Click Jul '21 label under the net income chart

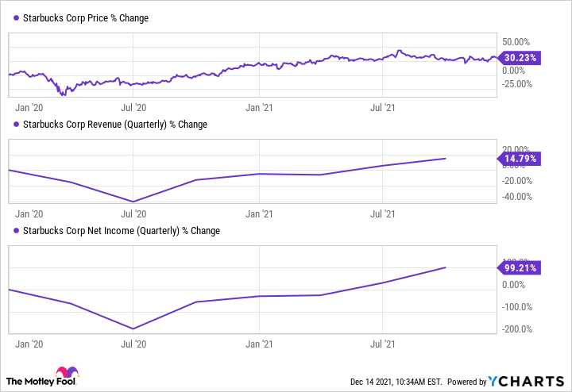(383, 344)
